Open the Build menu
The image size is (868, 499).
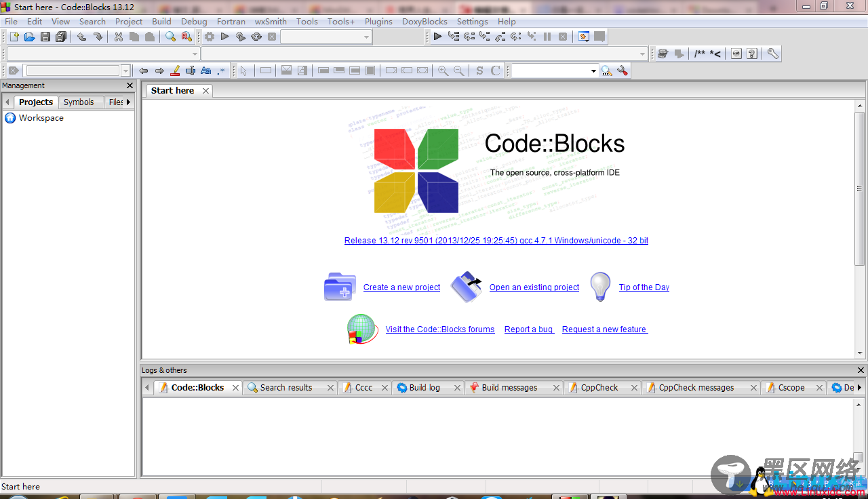click(x=161, y=21)
